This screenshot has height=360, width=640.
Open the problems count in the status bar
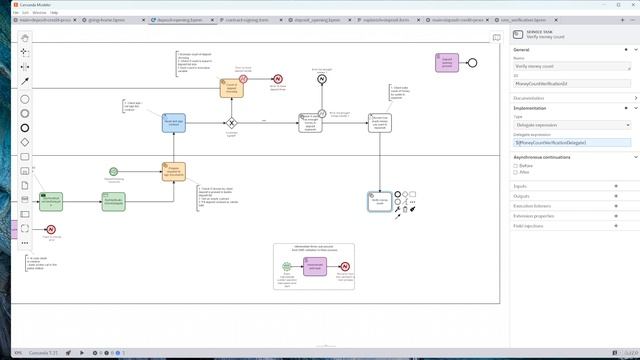coord(109,353)
